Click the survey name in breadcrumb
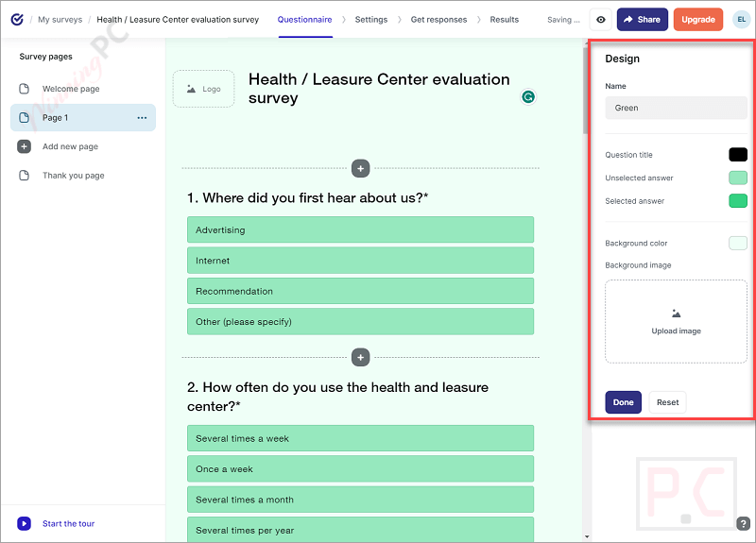 click(x=178, y=20)
